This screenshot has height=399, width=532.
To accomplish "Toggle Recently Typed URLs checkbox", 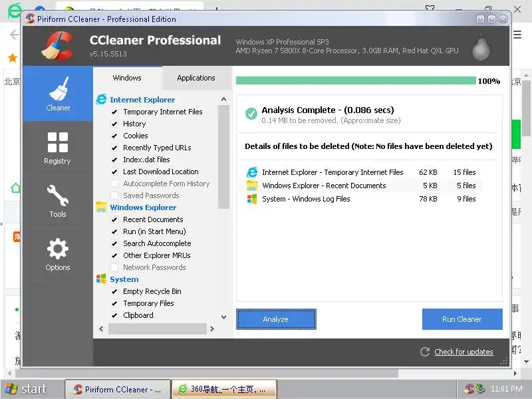I will [x=114, y=148].
